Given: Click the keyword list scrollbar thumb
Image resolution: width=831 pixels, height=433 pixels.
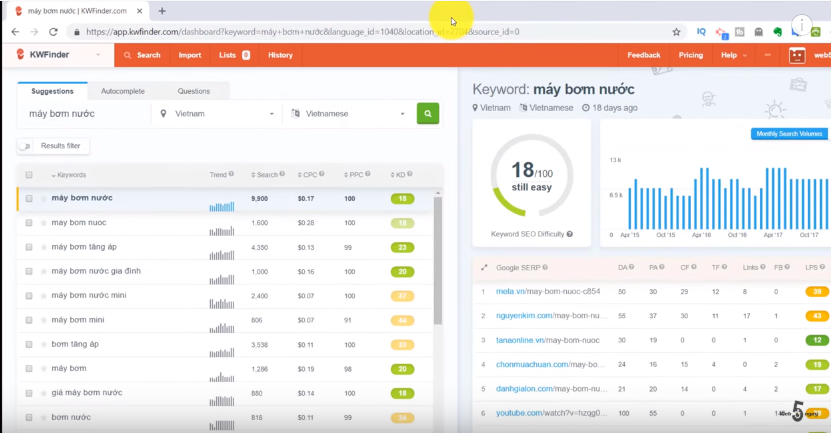Looking at the screenshot, I should [438, 260].
